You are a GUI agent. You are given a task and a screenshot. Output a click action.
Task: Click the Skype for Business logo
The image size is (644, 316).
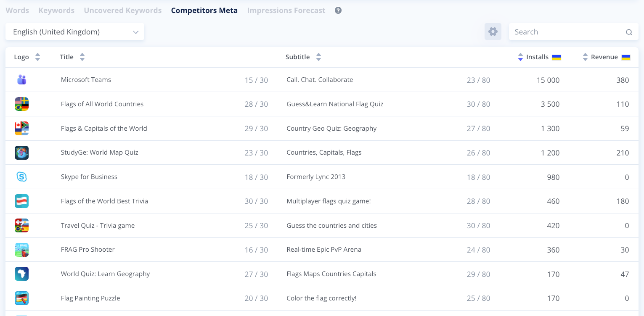(22, 177)
